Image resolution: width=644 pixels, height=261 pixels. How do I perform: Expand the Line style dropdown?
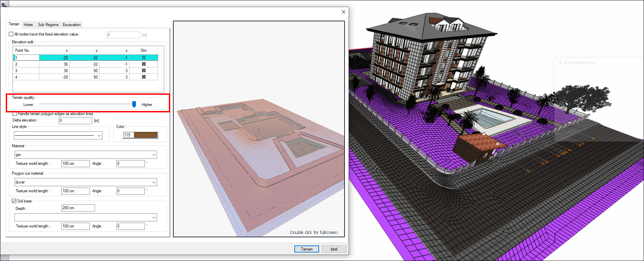99,136
